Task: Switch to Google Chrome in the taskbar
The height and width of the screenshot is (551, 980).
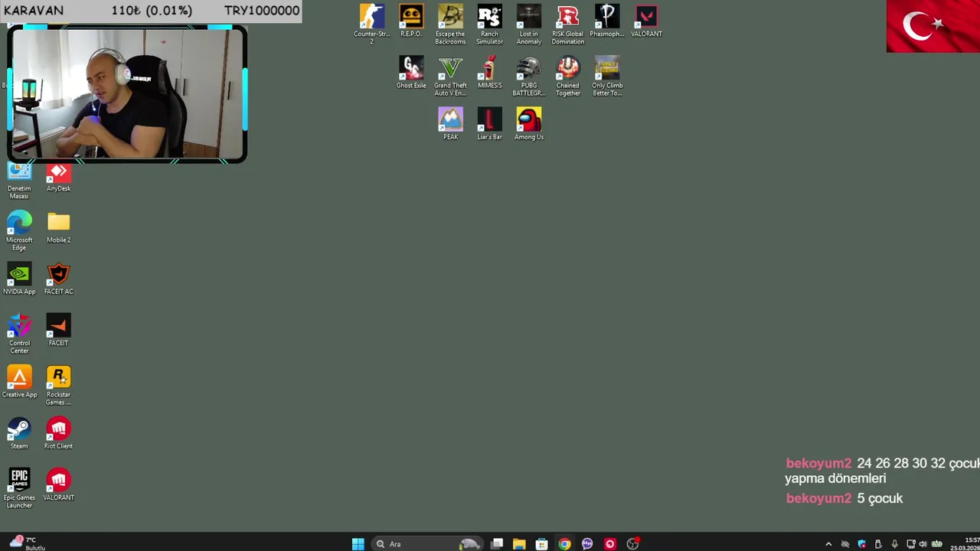Action: [x=564, y=544]
